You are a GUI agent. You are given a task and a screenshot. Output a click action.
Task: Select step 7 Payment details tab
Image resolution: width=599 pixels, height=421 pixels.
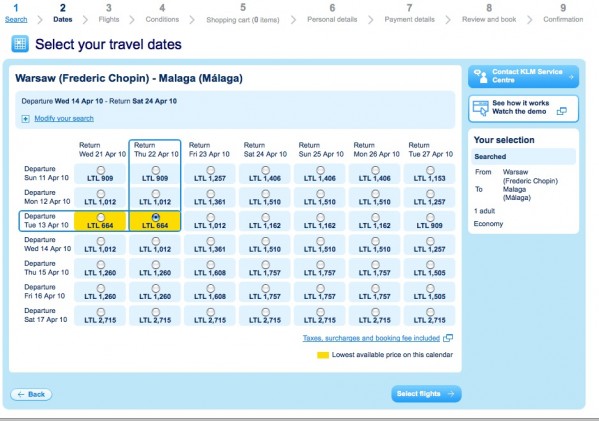pos(410,14)
